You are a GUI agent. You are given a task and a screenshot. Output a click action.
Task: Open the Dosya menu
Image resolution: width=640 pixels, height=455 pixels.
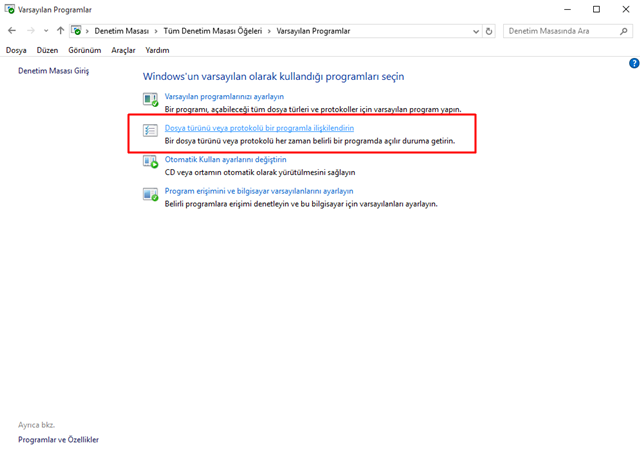(16, 50)
